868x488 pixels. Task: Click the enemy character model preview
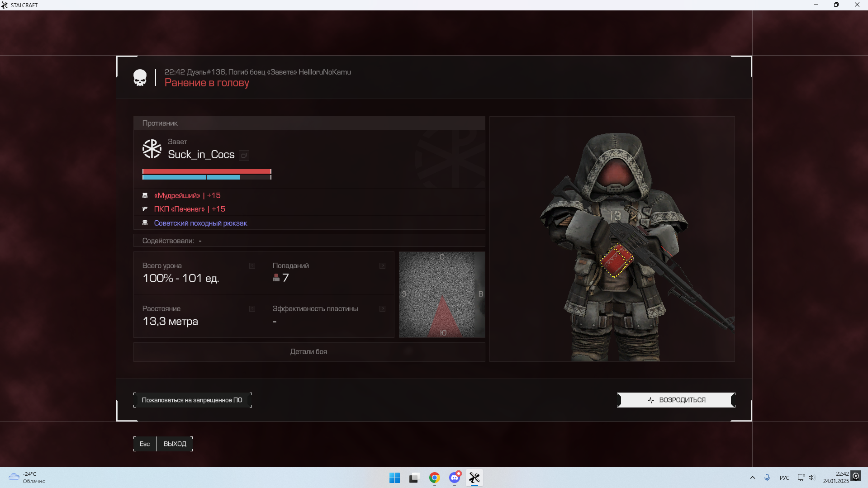click(x=612, y=239)
